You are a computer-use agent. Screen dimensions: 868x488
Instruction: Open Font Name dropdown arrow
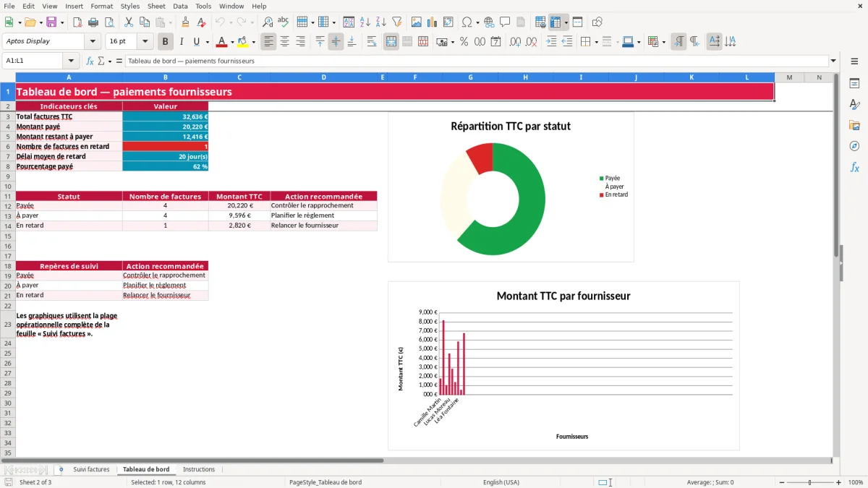[x=93, y=41]
